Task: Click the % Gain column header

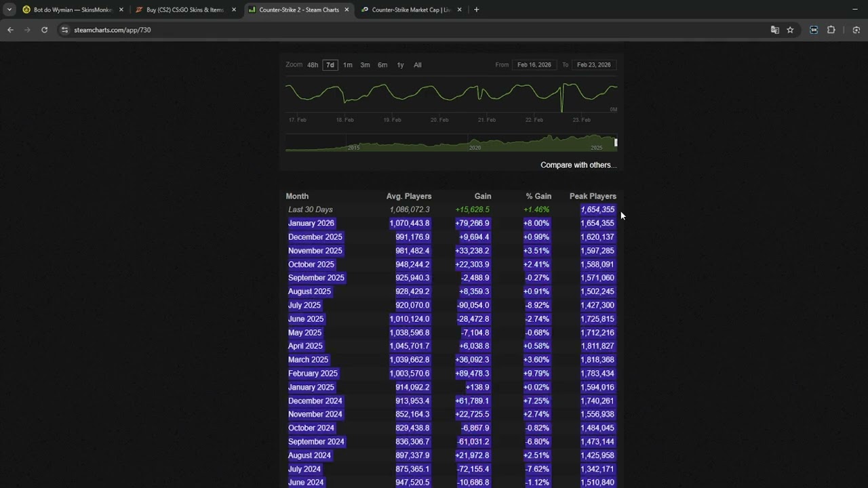Action: pyautogui.click(x=538, y=197)
